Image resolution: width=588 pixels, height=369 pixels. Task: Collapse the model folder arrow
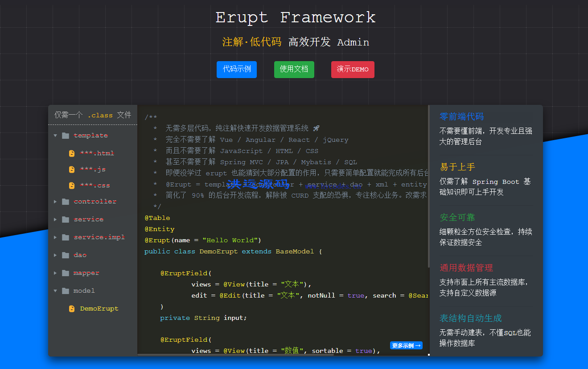point(55,291)
